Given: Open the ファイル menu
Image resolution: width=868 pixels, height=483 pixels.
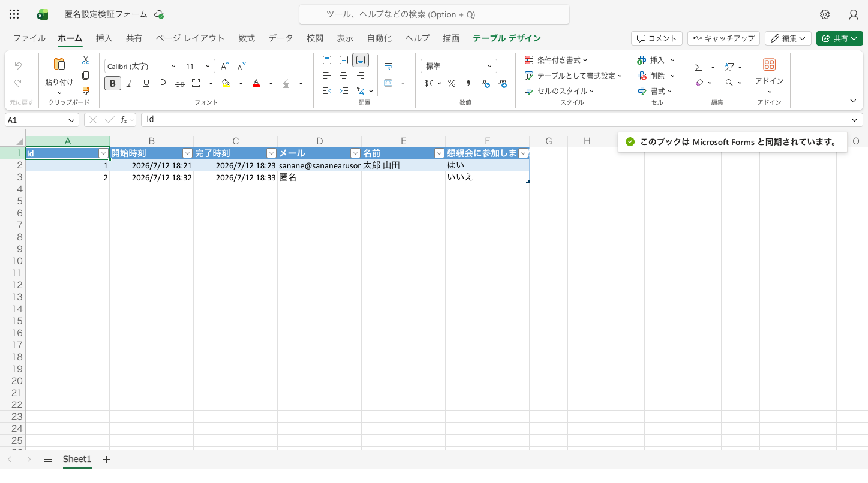Looking at the screenshot, I should (x=29, y=38).
